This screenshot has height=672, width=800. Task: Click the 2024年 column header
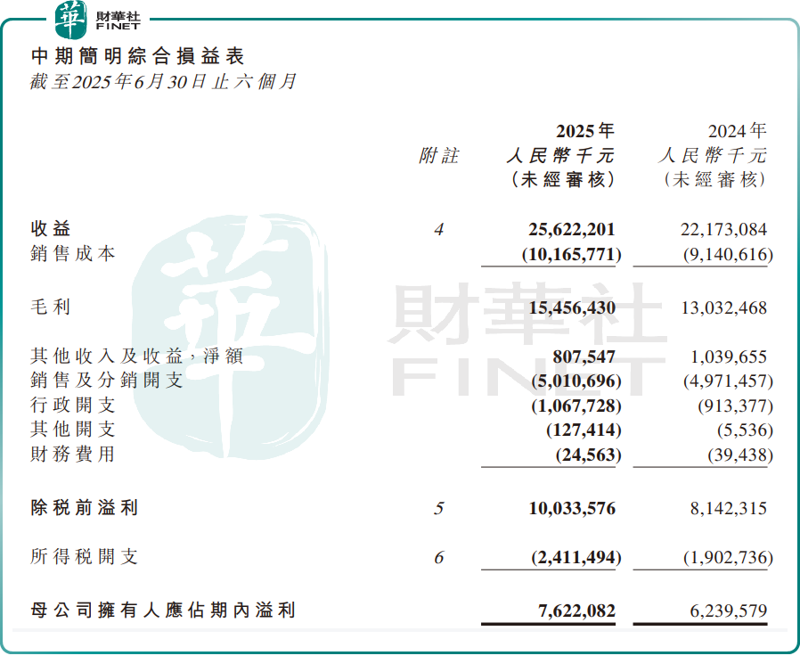(738, 131)
